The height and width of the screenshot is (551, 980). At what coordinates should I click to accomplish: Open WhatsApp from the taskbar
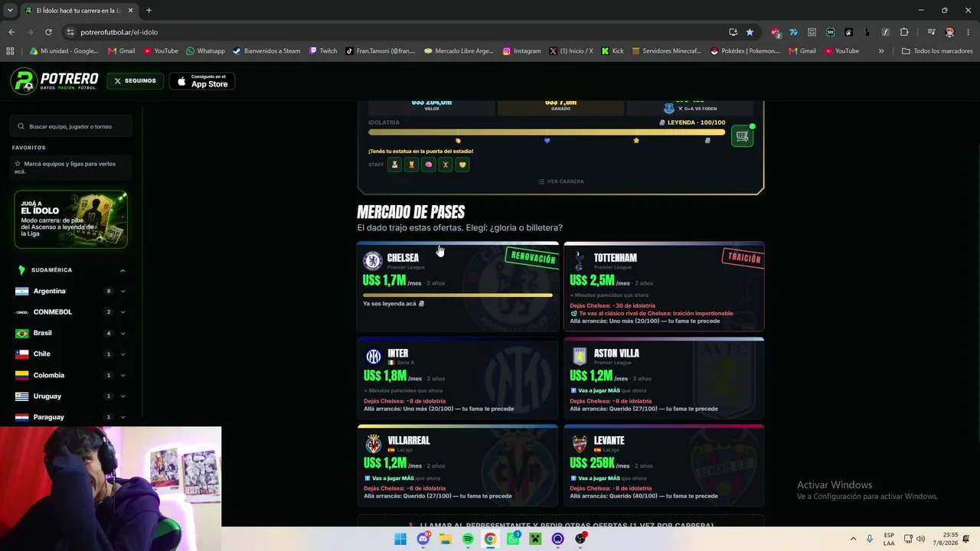[x=513, y=539]
